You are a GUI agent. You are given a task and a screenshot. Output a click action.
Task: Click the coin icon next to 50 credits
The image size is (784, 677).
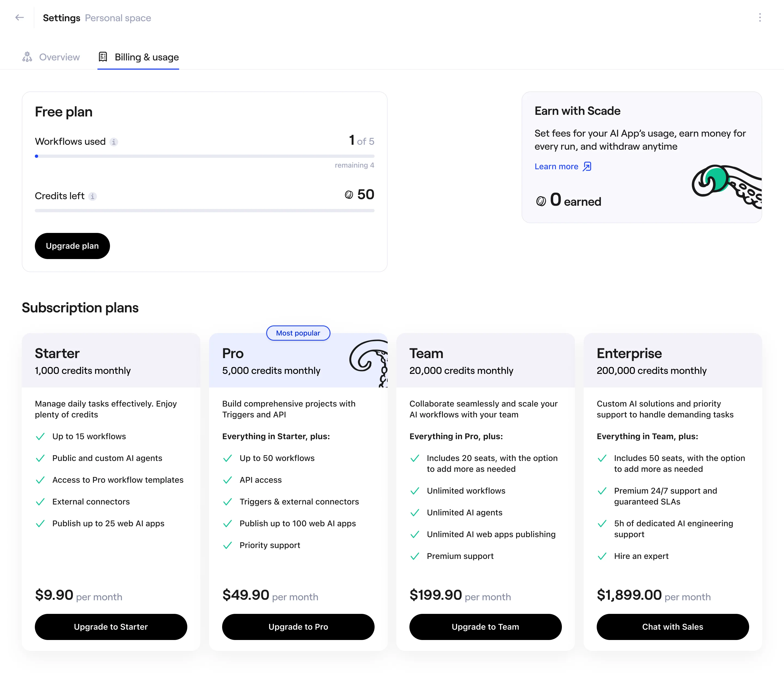[x=349, y=194]
